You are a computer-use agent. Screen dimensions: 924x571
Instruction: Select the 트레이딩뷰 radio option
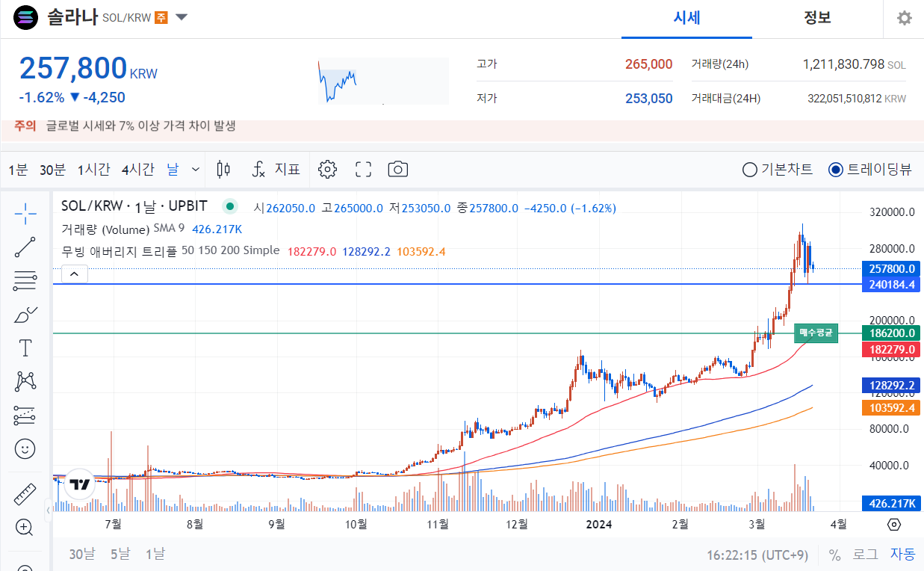(870, 170)
